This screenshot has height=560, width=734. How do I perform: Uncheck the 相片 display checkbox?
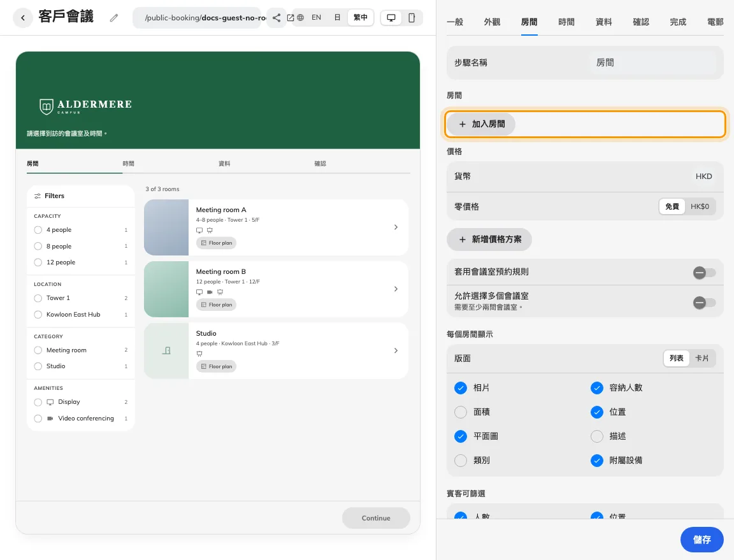tap(461, 388)
